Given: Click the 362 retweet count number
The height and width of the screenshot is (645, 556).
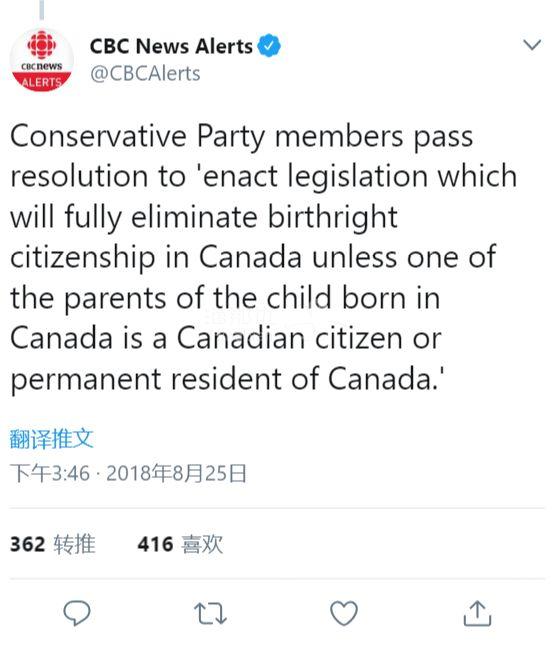Looking at the screenshot, I should [x=27, y=544].
